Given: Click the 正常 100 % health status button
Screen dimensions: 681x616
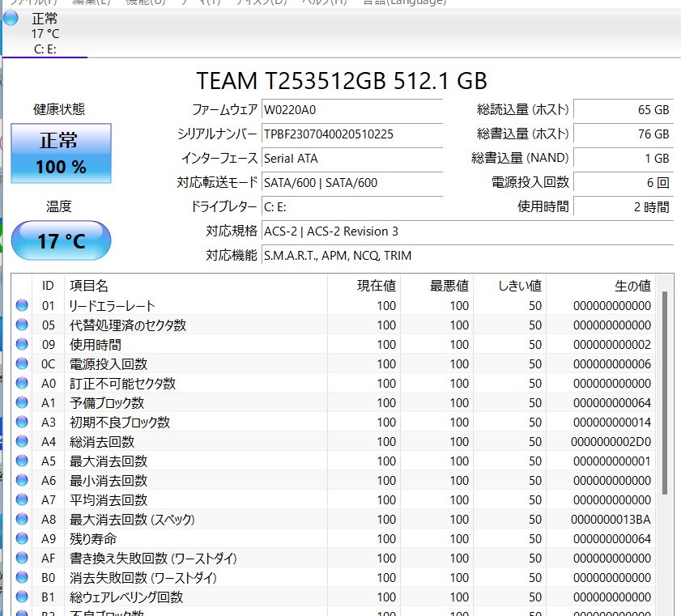Looking at the screenshot, I should [x=61, y=154].
